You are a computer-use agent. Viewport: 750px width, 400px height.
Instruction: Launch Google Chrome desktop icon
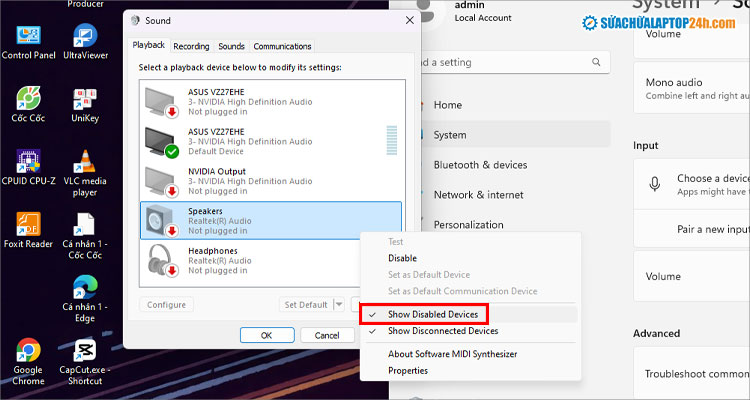28,362
